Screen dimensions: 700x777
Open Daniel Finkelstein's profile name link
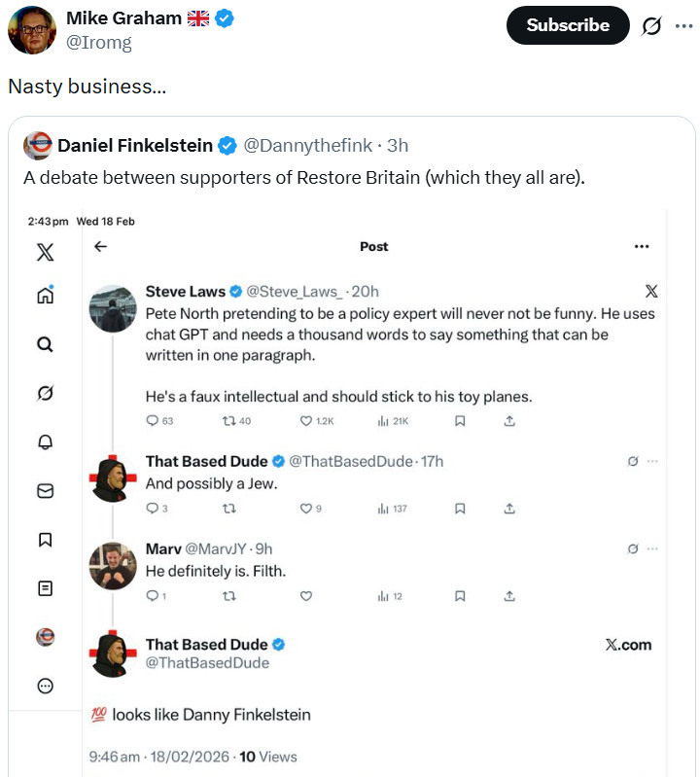point(135,145)
